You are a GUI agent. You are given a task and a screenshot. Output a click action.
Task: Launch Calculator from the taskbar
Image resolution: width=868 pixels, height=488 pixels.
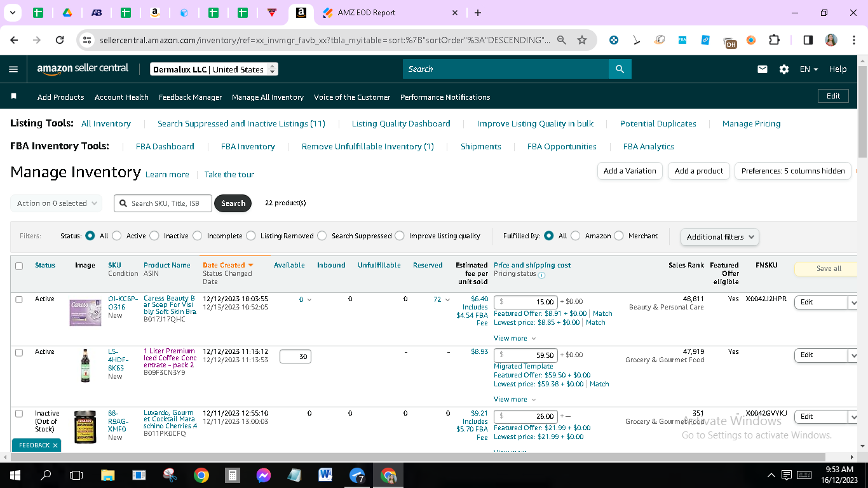(233, 475)
